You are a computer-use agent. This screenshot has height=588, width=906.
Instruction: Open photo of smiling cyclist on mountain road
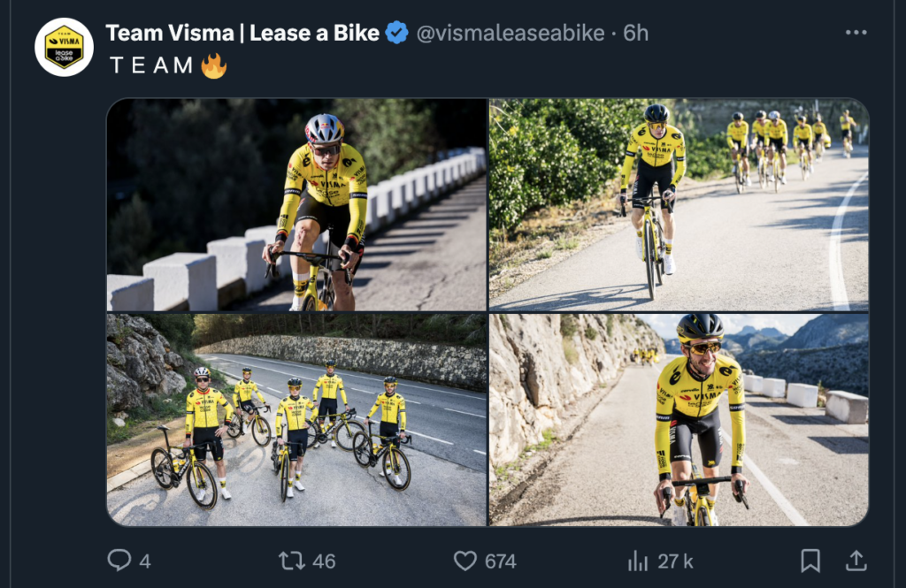pyautogui.click(x=679, y=420)
